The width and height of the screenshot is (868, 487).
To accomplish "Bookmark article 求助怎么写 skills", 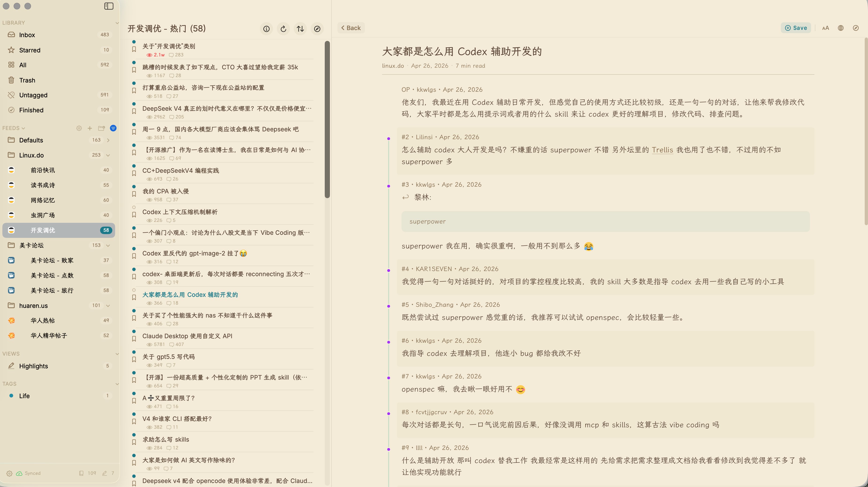I will [x=134, y=442].
